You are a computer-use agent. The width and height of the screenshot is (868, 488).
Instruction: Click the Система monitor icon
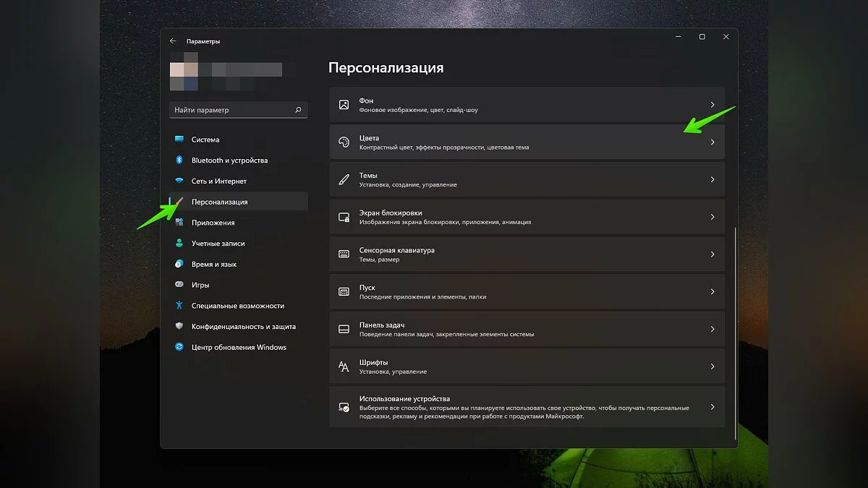coord(179,140)
